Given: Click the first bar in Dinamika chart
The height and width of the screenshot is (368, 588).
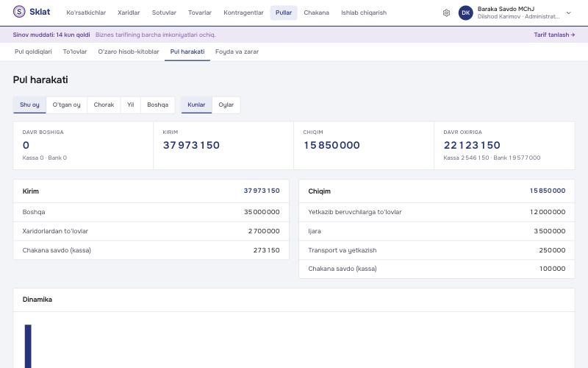Looking at the screenshot, I should point(28,346).
